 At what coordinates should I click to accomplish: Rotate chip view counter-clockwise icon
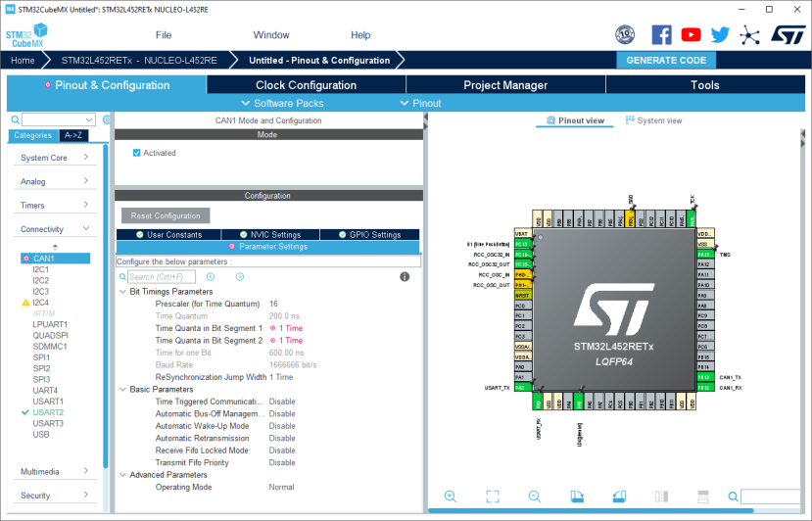point(619,497)
